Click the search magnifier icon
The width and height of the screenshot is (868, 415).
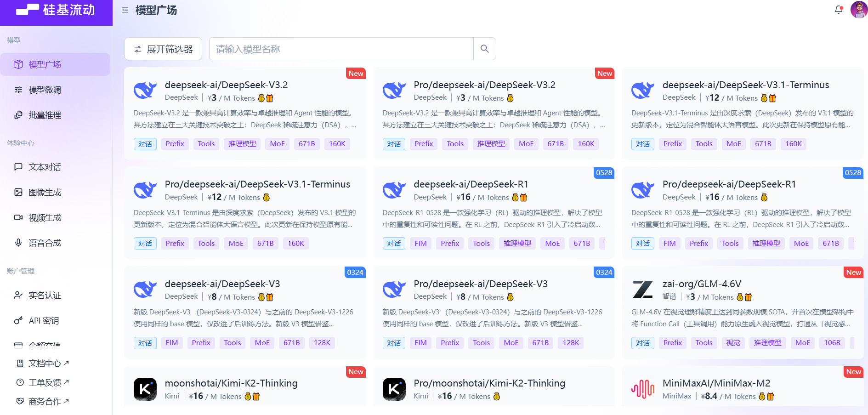point(484,49)
